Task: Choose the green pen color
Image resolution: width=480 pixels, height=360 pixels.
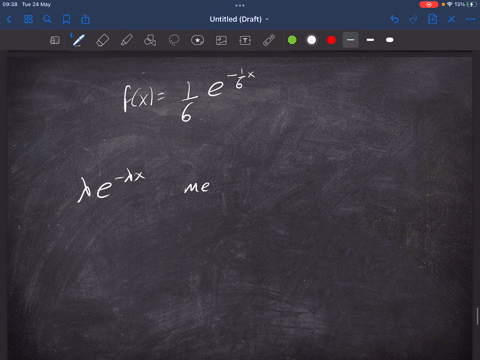Action: [x=292, y=40]
